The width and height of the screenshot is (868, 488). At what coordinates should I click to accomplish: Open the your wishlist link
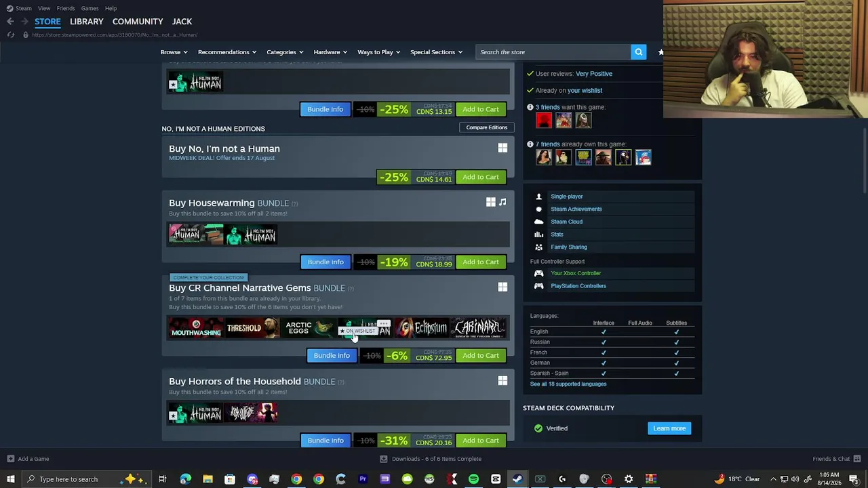pyautogui.click(x=585, y=90)
